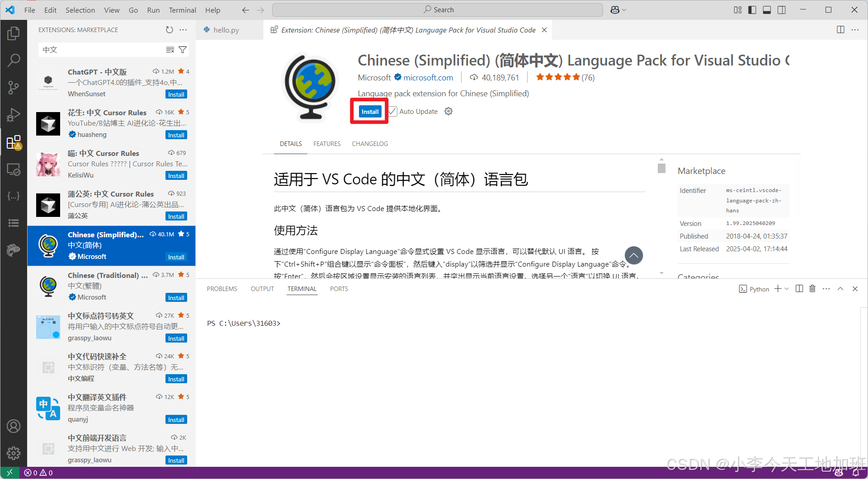Open the Accounts icon in activity bar
Screen dimensions: 868x479
pyautogui.click(x=14, y=426)
